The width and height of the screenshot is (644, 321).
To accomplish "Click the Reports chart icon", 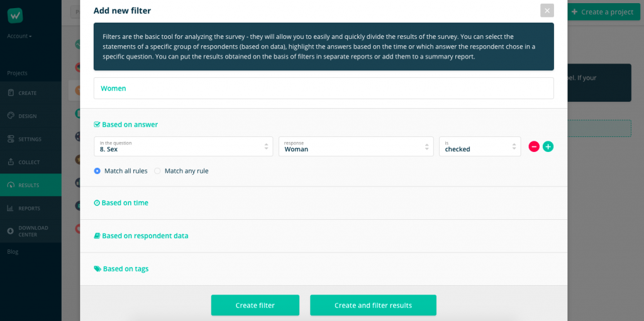I will click(11, 208).
